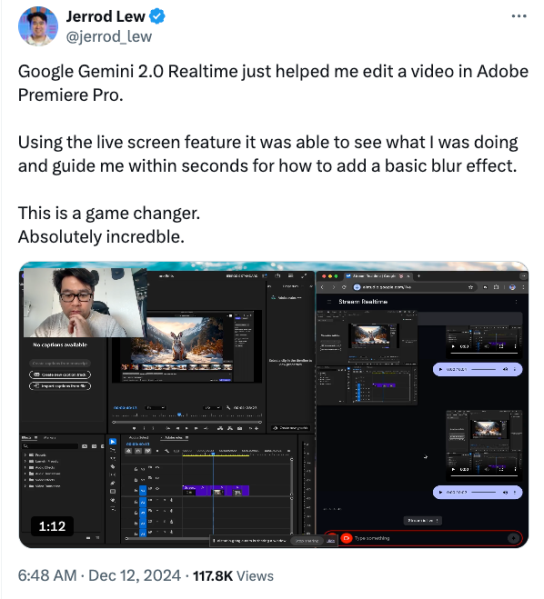Select the Selection arrow tool in Premiere
544x599 pixels.
[113, 442]
